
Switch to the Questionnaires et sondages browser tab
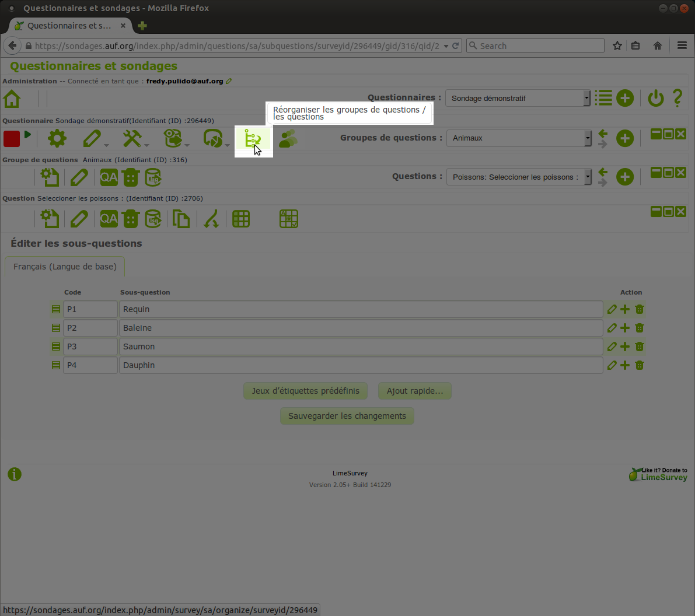pos(69,26)
